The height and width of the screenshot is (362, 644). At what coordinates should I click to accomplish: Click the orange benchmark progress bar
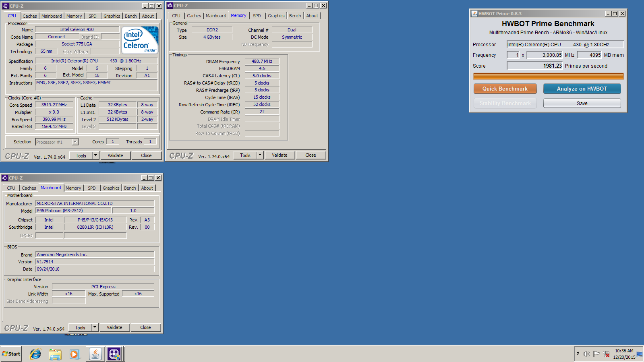point(548,76)
